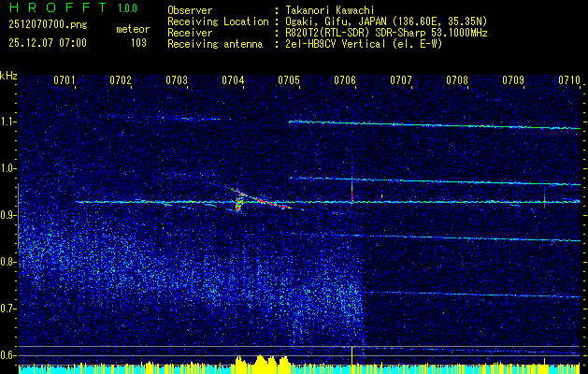
Task: Click the HROFFT title text
Action: tap(58, 7)
